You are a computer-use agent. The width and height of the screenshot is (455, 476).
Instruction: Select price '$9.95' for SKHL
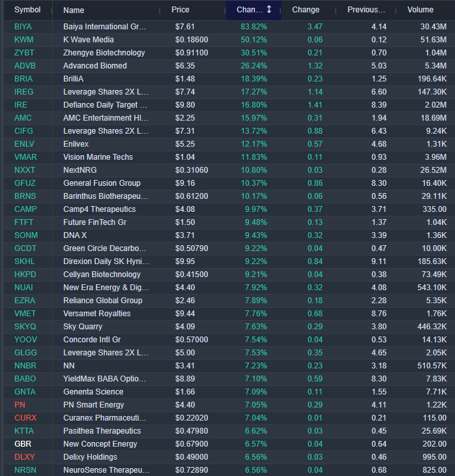(185, 261)
